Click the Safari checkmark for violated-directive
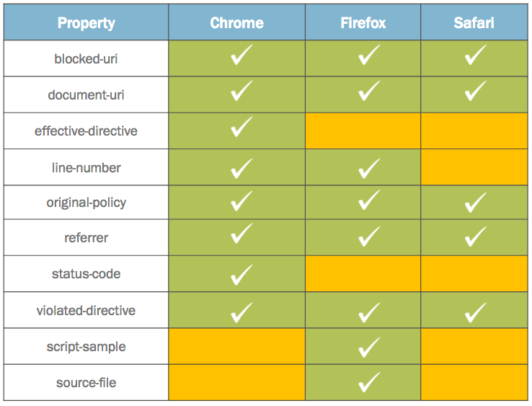This screenshot has height=406, width=532. pos(475,311)
